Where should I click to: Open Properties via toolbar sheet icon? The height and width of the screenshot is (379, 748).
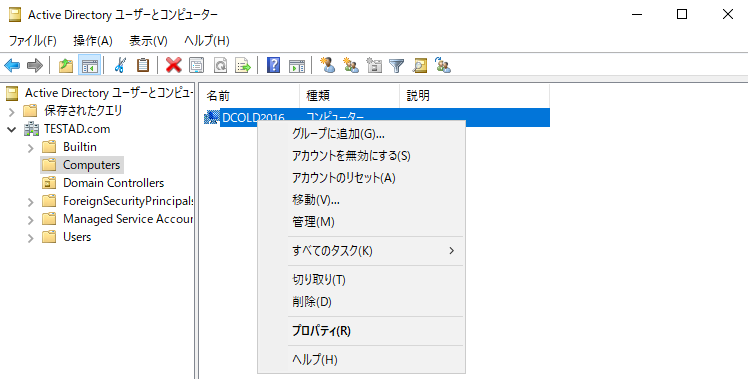pyautogui.click(x=197, y=65)
